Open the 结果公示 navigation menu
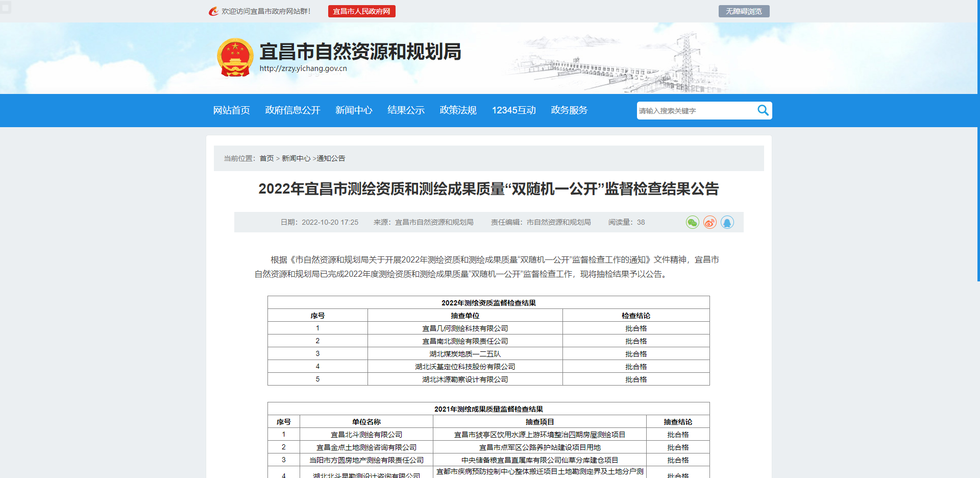 406,110
